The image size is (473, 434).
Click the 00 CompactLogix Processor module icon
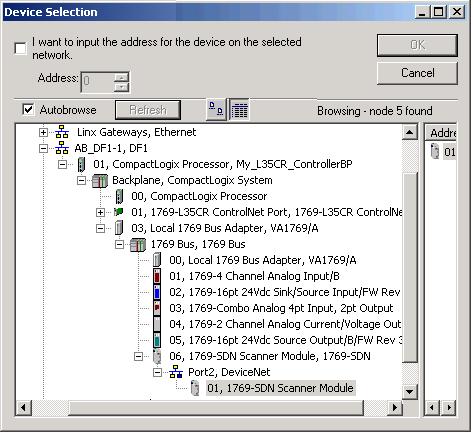119,196
